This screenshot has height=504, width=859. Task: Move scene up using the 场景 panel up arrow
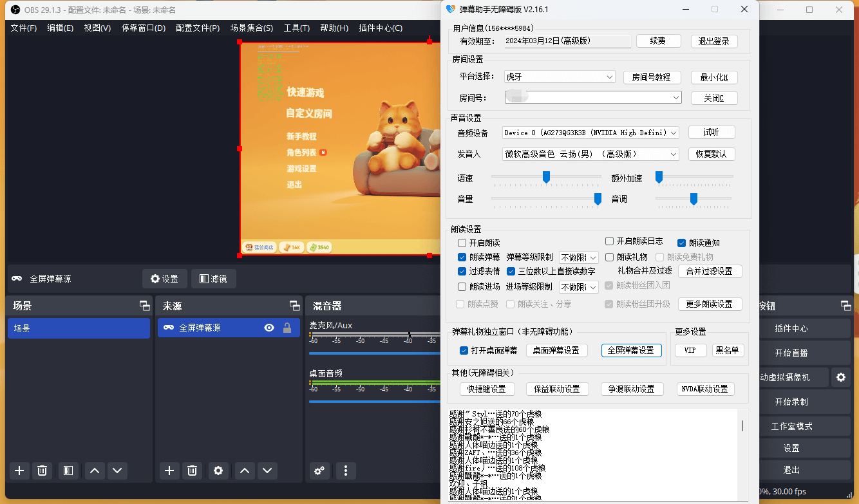(95, 471)
